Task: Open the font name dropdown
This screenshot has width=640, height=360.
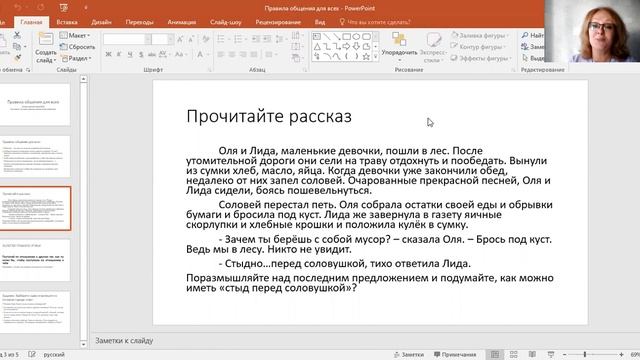Action: pos(148,39)
